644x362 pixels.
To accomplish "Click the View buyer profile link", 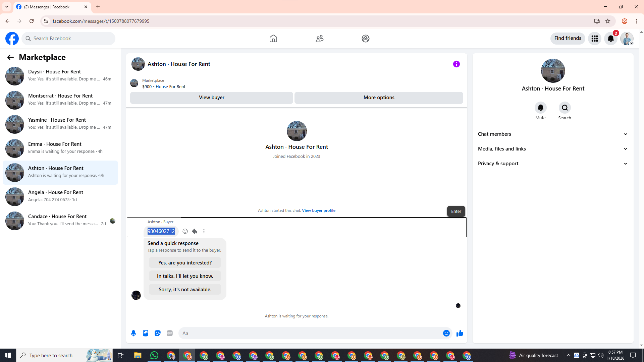I will pyautogui.click(x=318, y=210).
